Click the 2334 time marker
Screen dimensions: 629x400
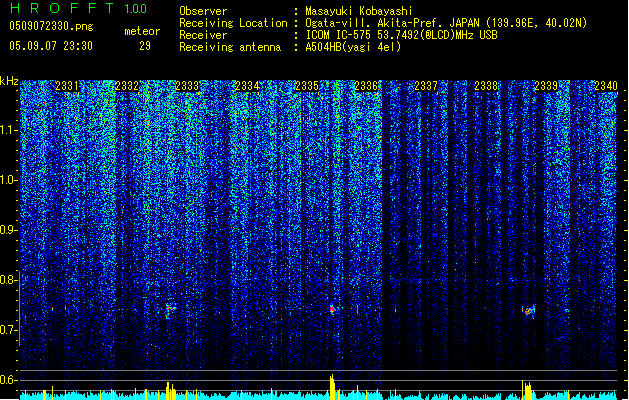pyautogui.click(x=247, y=86)
